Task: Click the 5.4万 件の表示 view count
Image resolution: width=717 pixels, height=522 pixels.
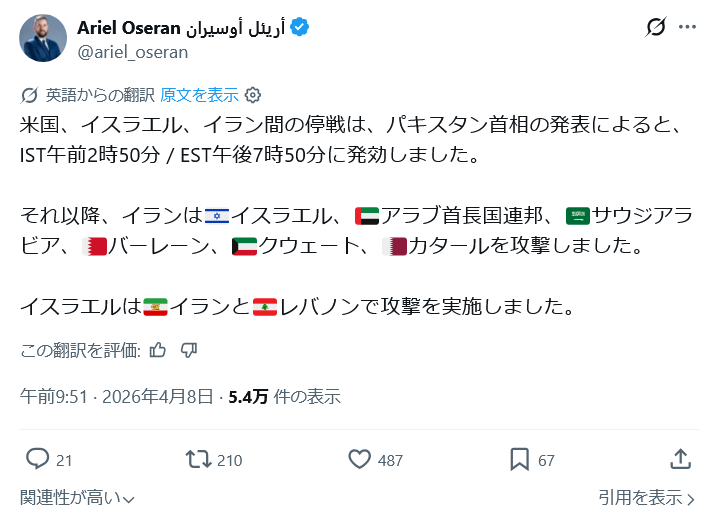Action: (x=284, y=396)
